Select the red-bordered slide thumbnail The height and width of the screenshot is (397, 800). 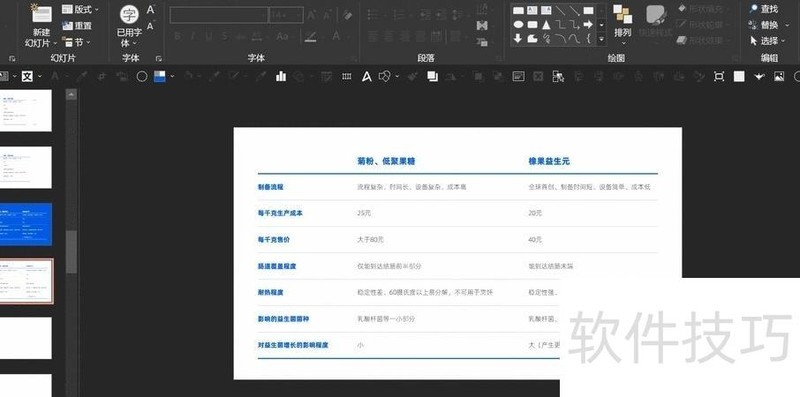(26, 281)
